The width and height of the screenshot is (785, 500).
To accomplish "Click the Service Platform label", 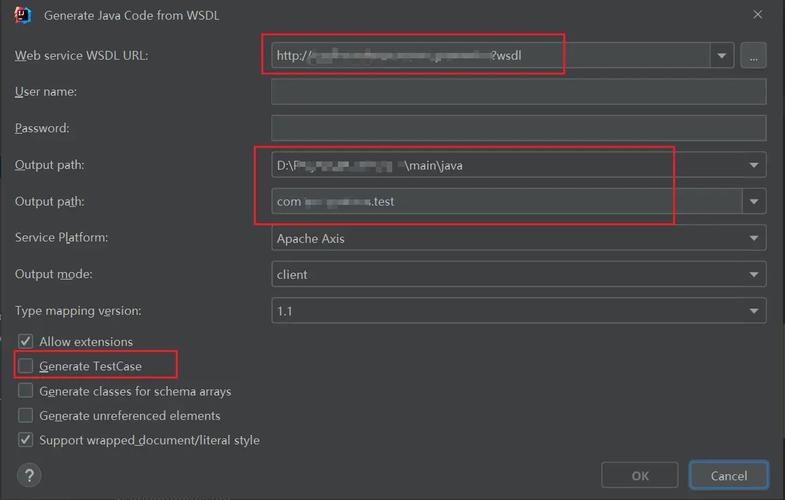I will point(62,238).
